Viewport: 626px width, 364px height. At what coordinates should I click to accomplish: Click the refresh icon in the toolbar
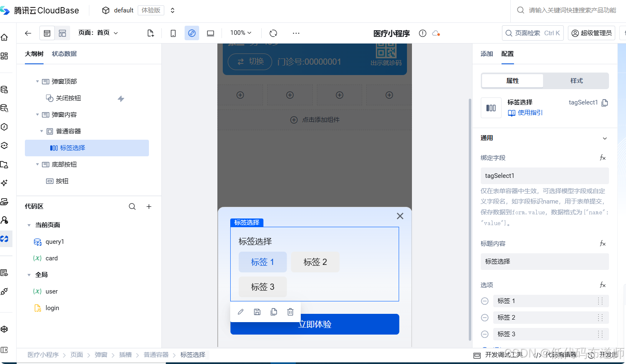(x=273, y=33)
